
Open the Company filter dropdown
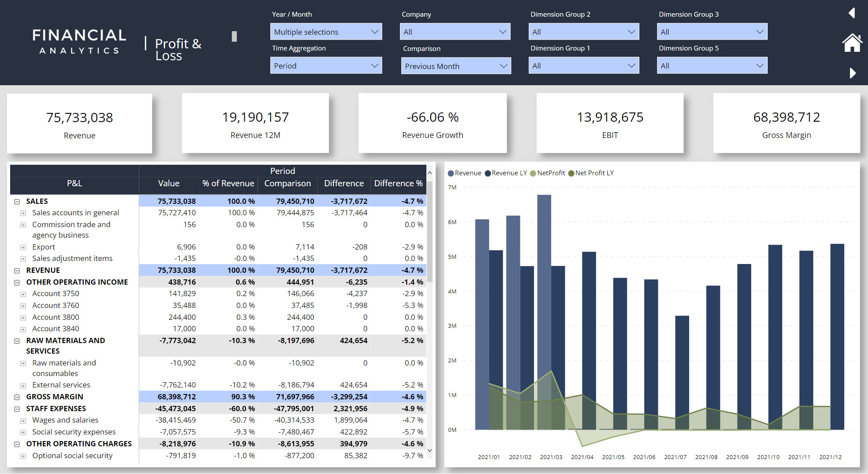tap(455, 32)
